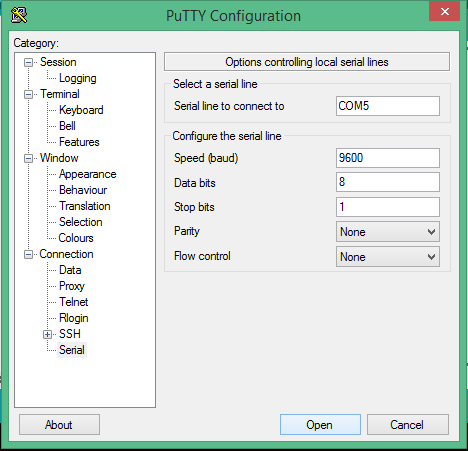Click the "Speed (baud)" label
468x451 pixels.
click(x=206, y=158)
